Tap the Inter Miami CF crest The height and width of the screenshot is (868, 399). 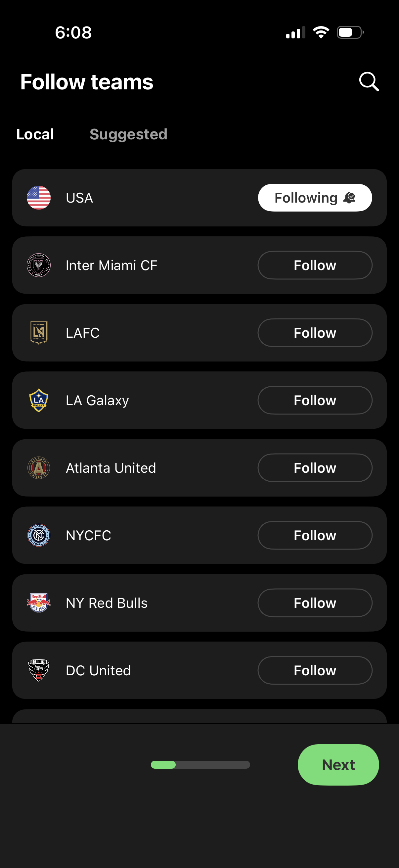click(x=39, y=265)
